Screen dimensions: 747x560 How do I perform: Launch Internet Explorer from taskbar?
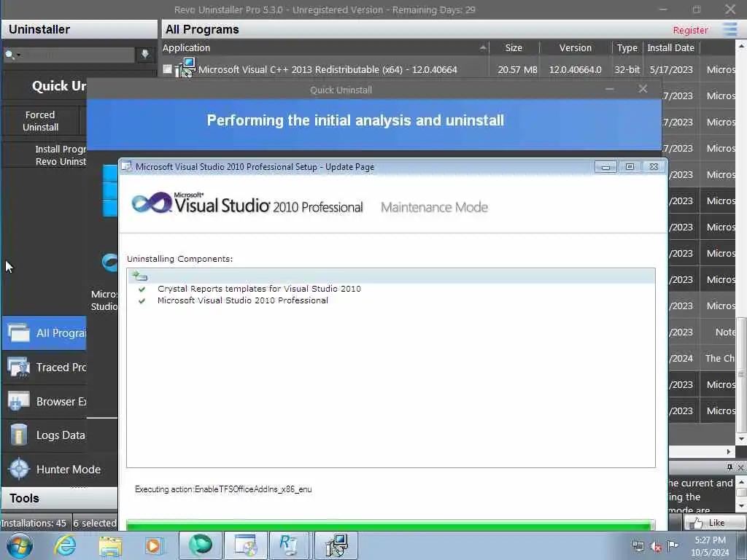pos(64,545)
